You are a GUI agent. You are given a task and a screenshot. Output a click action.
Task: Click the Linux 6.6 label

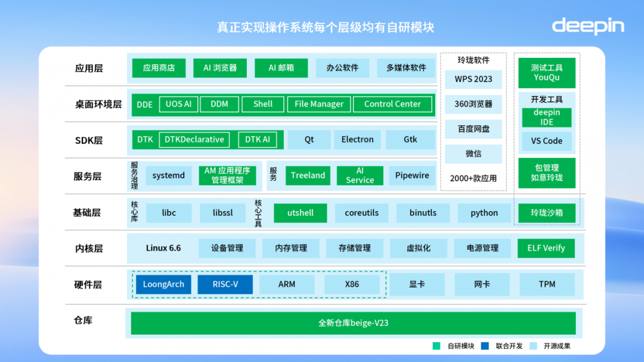[163, 248]
